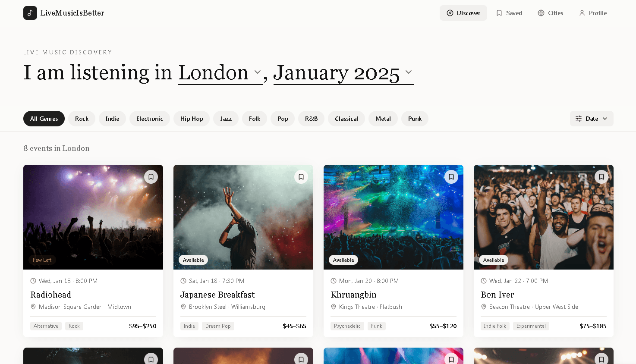Open the Bon Iver event title
Viewport: 636px width, 364px height.
pyautogui.click(x=497, y=295)
